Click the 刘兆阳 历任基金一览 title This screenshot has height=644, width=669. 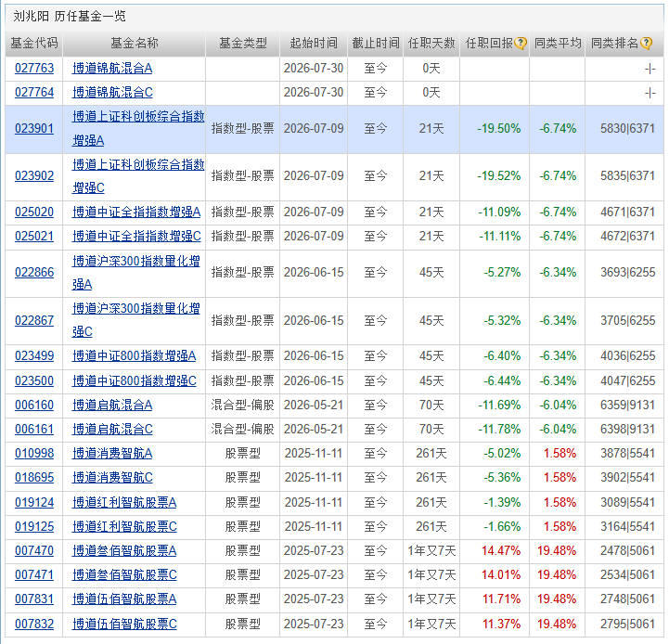coord(69,16)
